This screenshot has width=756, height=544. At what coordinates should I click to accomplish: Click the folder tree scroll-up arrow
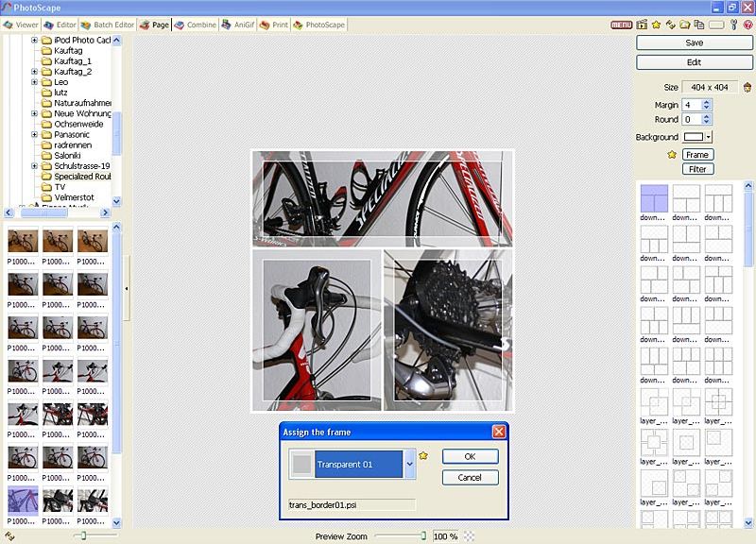click(116, 40)
